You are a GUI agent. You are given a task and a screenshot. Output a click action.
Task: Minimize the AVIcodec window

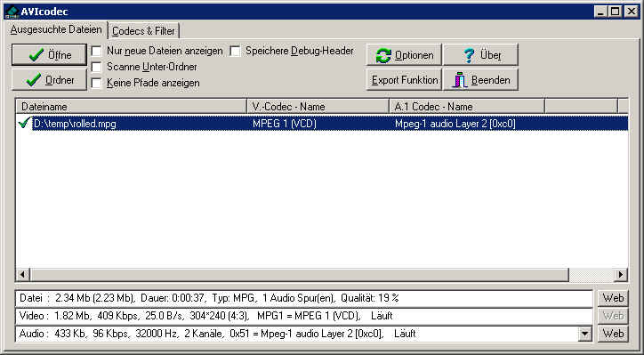tap(601, 12)
